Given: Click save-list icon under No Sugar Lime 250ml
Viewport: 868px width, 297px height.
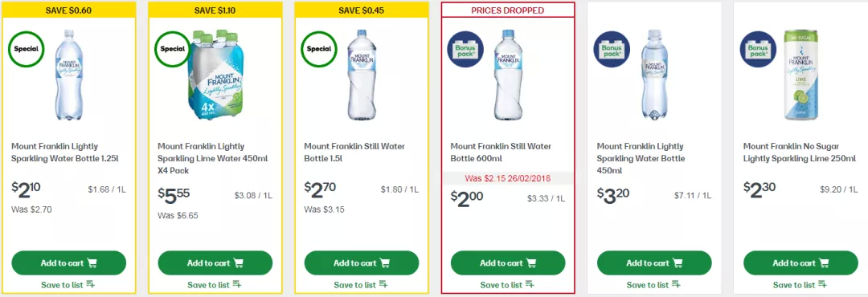Looking at the screenshot, I should 823,285.
